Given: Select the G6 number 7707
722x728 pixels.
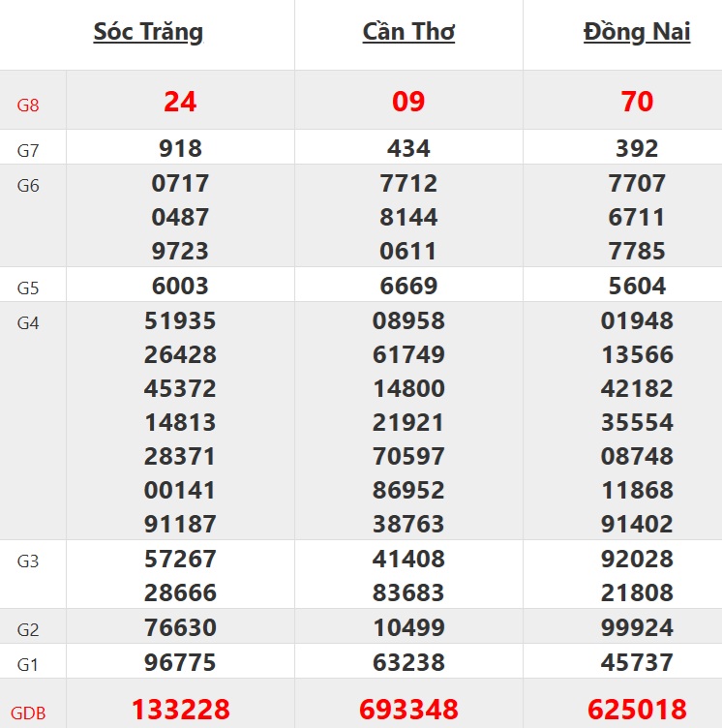Looking at the screenshot, I should click(x=637, y=183).
